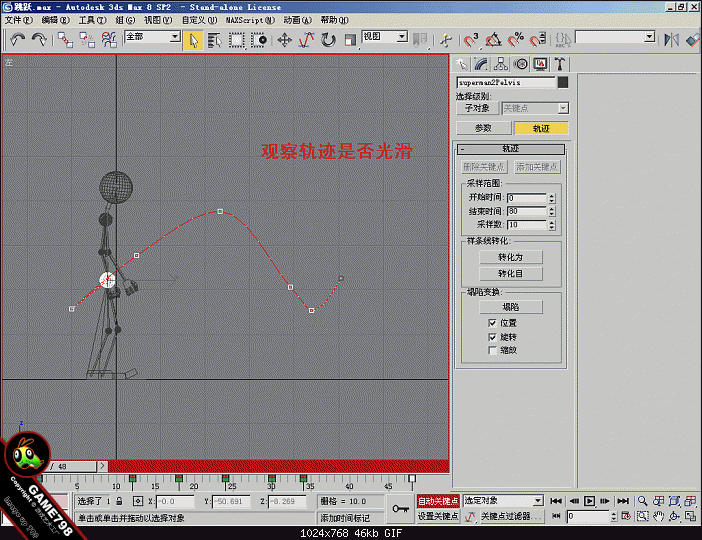The height and width of the screenshot is (540, 702).
Task: Open the 视图 menu in menu bar
Action: (x=158, y=20)
